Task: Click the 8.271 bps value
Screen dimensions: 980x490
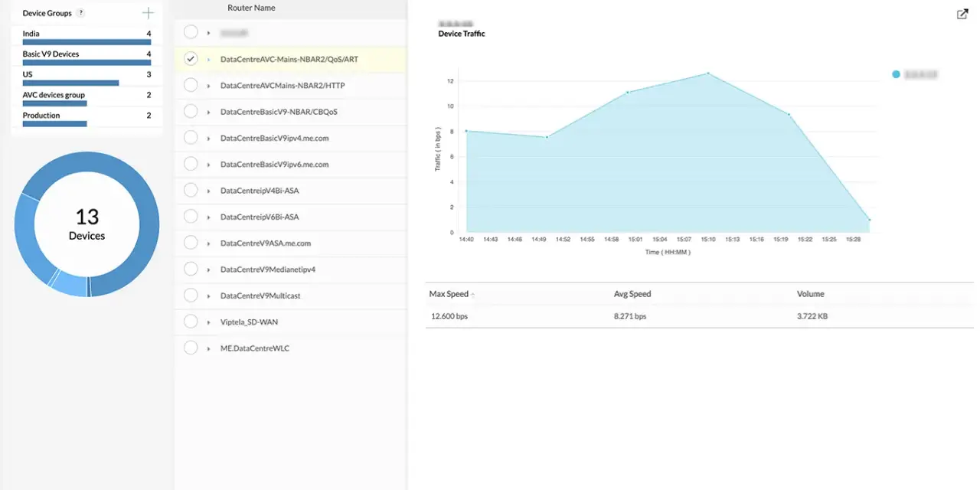Action: [x=630, y=316]
